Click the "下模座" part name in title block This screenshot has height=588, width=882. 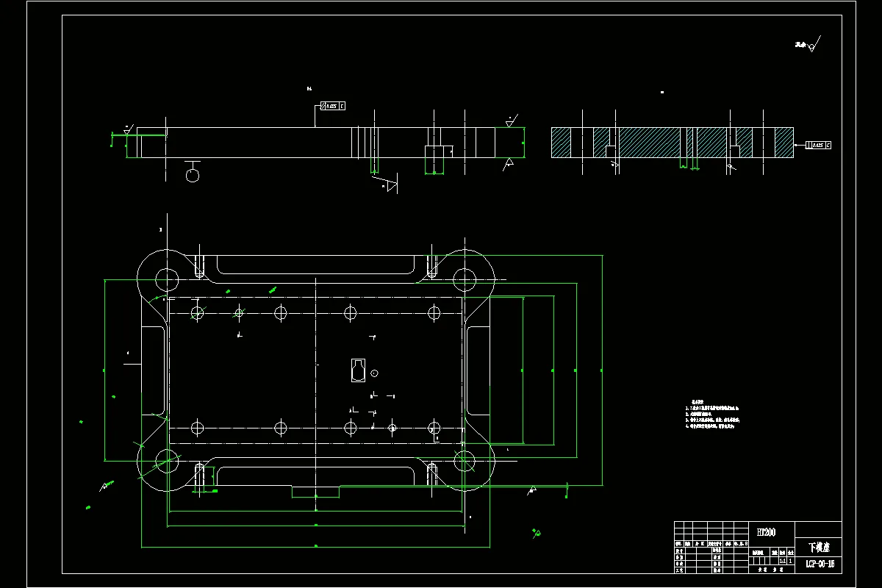click(x=819, y=548)
